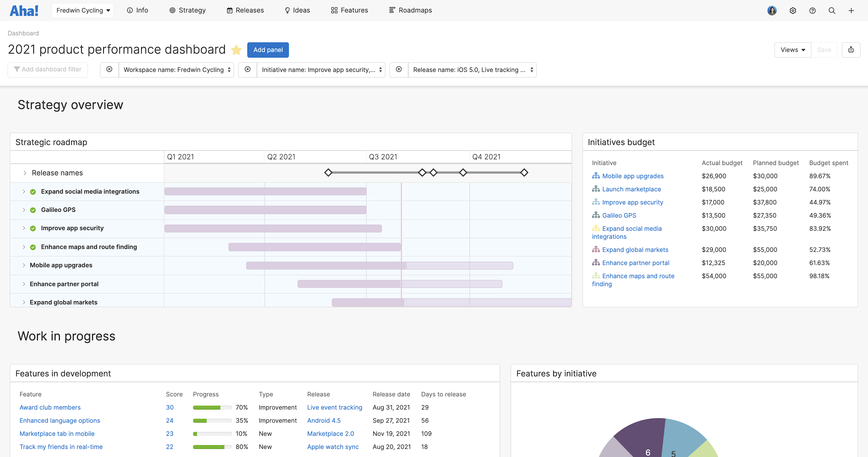Open your profile avatar
The height and width of the screenshot is (457, 868).
click(772, 10)
